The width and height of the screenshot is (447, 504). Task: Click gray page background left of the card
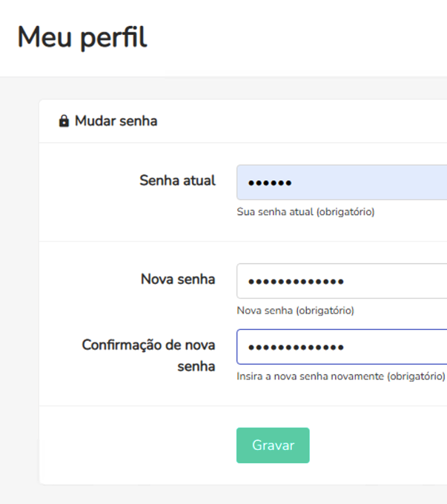[19, 296]
